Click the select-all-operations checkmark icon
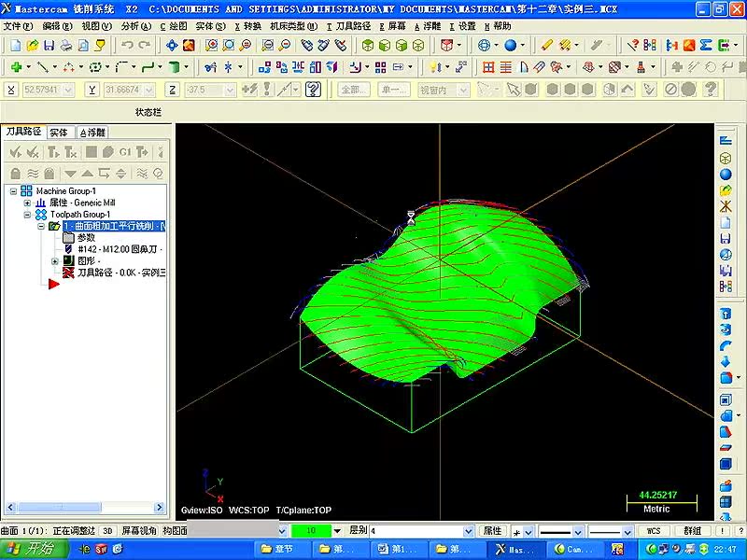This screenshot has height=560, width=747. (15, 152)
